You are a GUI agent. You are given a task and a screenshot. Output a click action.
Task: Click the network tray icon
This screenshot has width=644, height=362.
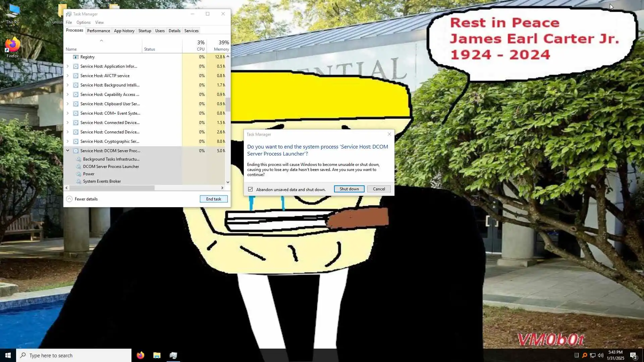pyautogui.click(x=593, y=355)
